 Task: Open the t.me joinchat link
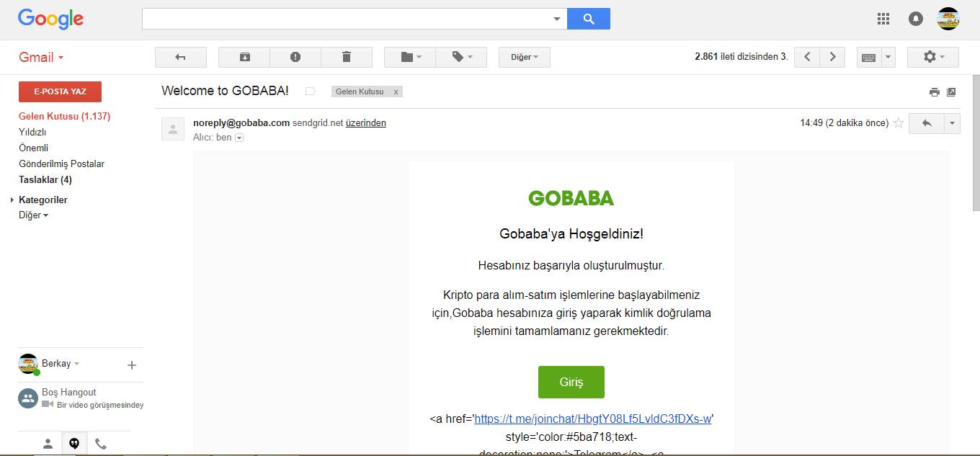tap(593, 419)
